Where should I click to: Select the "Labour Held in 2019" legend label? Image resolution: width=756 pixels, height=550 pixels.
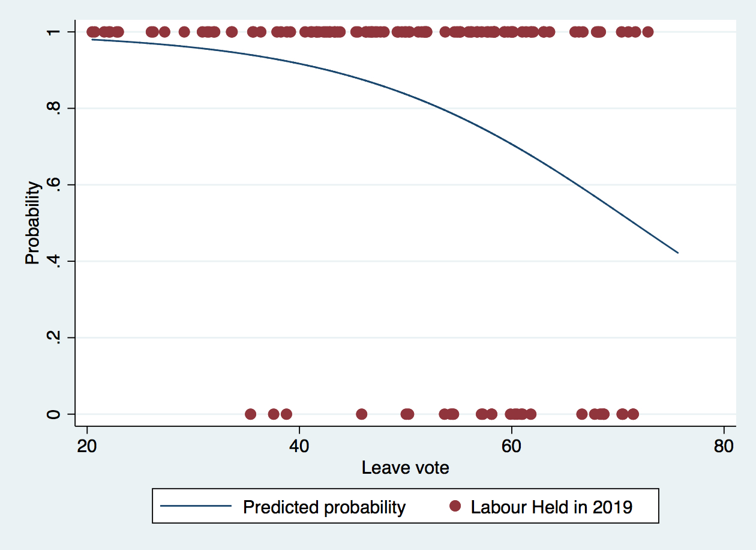tap(551, 507)
